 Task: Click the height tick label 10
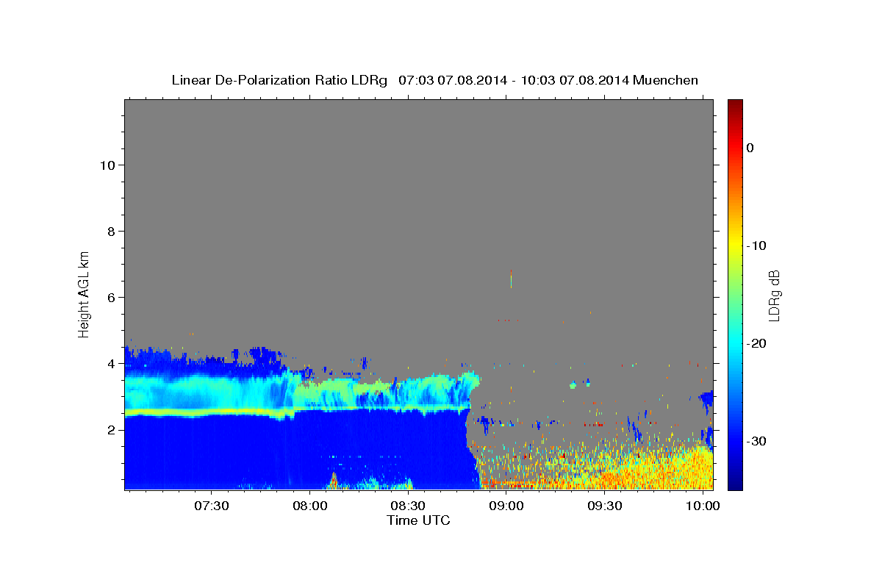(x=107, y=165)
